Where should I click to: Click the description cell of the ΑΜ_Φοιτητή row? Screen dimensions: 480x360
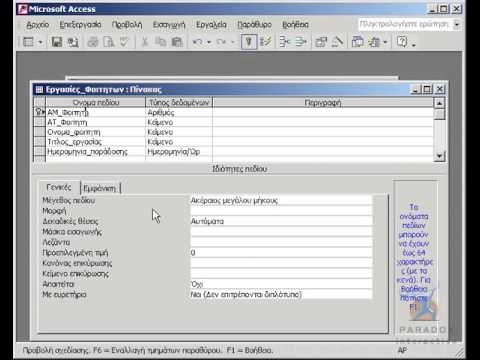[323, 113]
